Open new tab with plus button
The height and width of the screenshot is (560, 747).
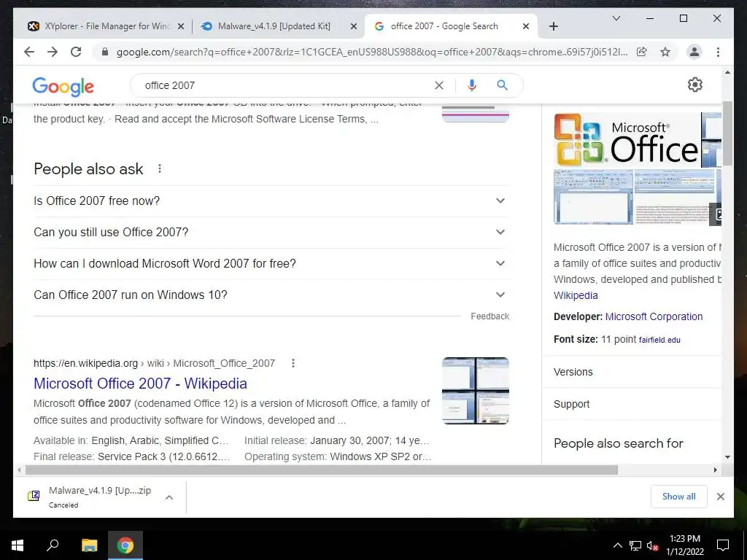[553, 26]
